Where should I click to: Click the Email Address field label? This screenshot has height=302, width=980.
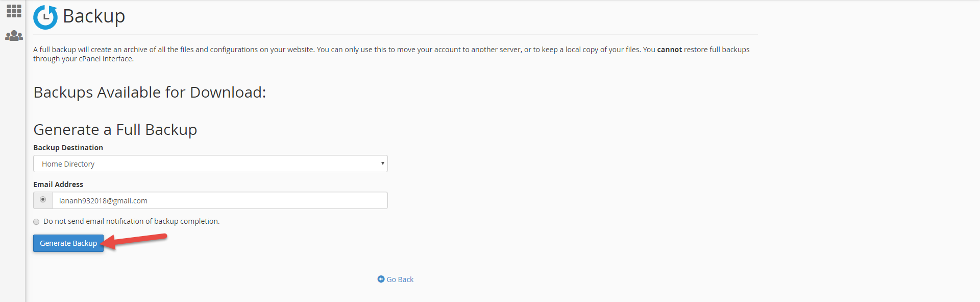(58, 184)
